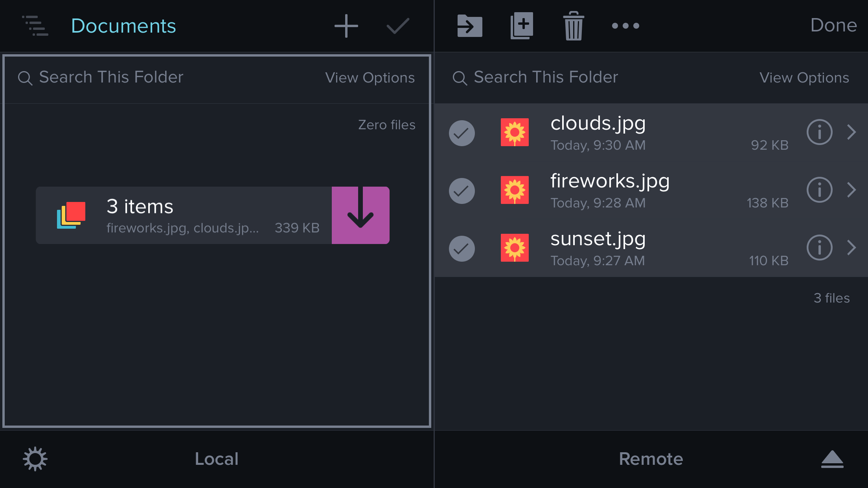Deselect the clouds.jpg checkmark
868x488 pixels.
462,133
